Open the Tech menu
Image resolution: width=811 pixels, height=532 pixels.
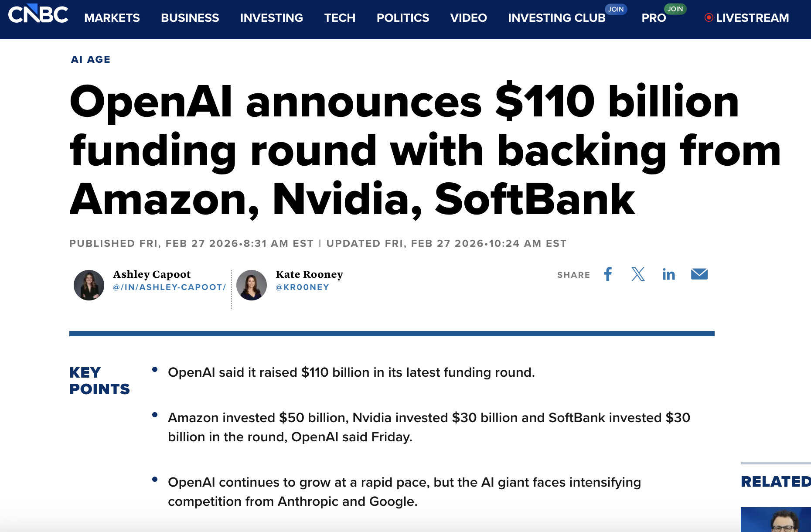(340, 18)
